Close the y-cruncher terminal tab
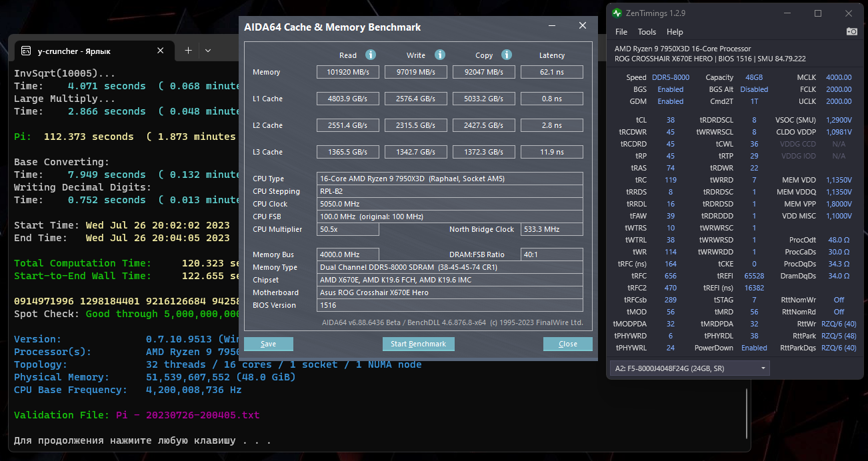Image resolution: width=868 pixels, height=461 pixels. 161,51
